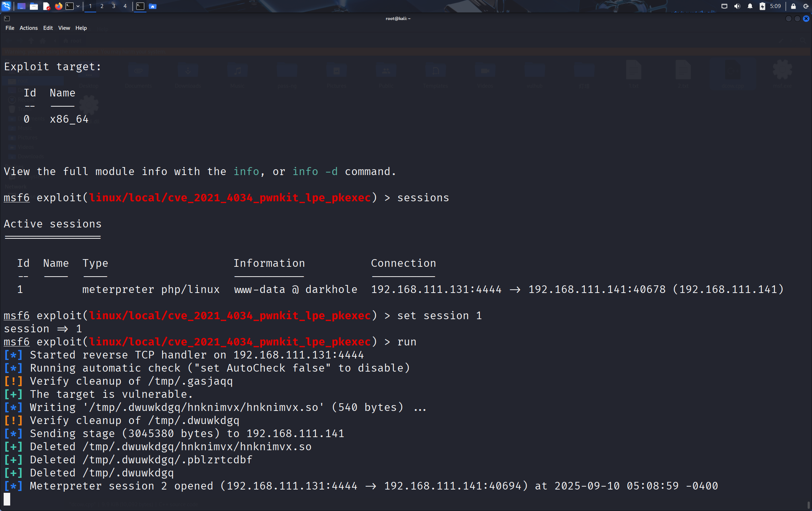Open the View menu

[x=64, y=28]
